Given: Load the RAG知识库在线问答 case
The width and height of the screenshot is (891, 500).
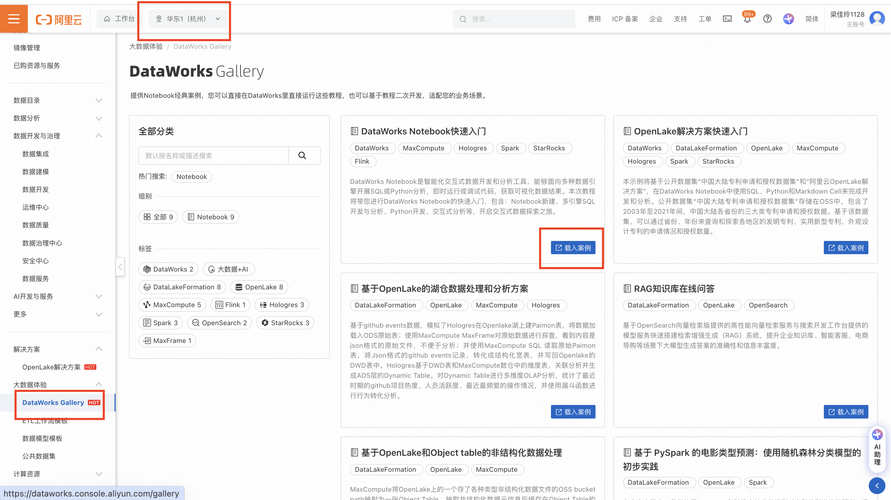Looking at the screenshot, I should click(846, 412).
